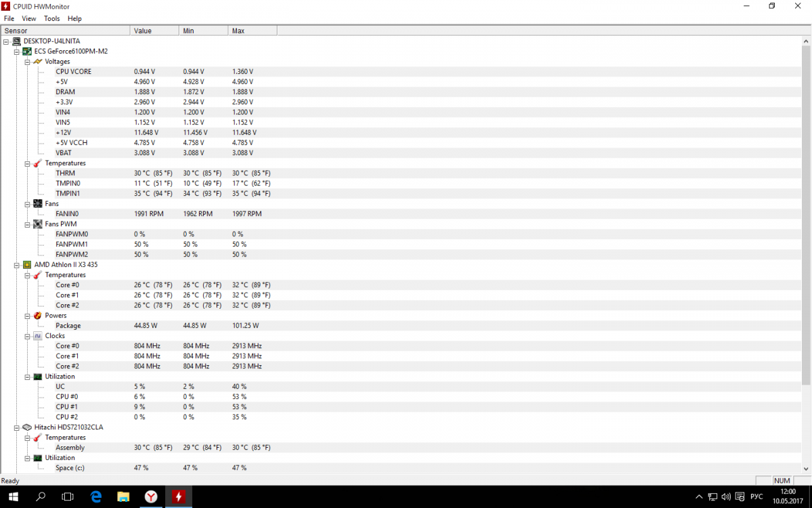Image resolution: width=812 pixels, height=508 pixels.
Task: Collapse the Hitachi HDS721032CLA node
Action: (x=17, y=427)
